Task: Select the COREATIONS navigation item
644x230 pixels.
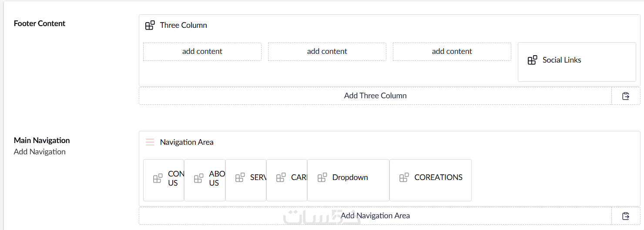Action: (x=438, y=177)
